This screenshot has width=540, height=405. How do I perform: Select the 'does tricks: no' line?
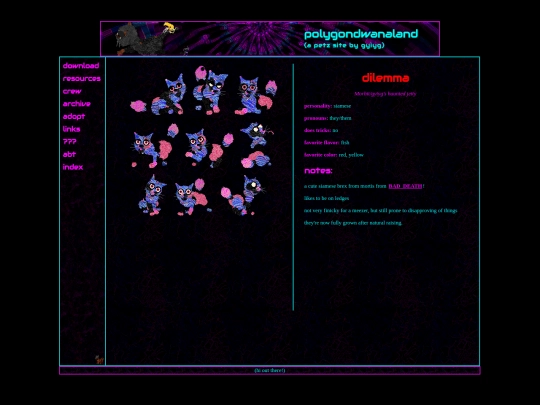point(321,130)
